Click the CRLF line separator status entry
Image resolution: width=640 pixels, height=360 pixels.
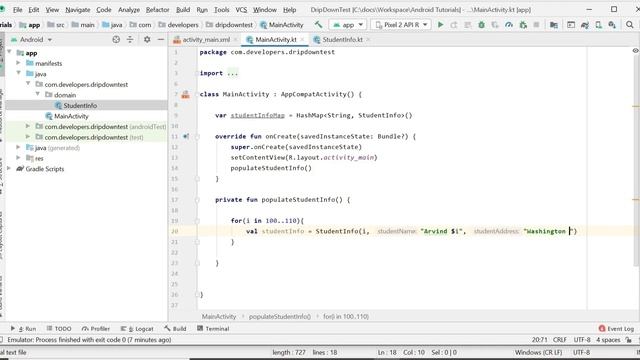click(x=560, y=340)
